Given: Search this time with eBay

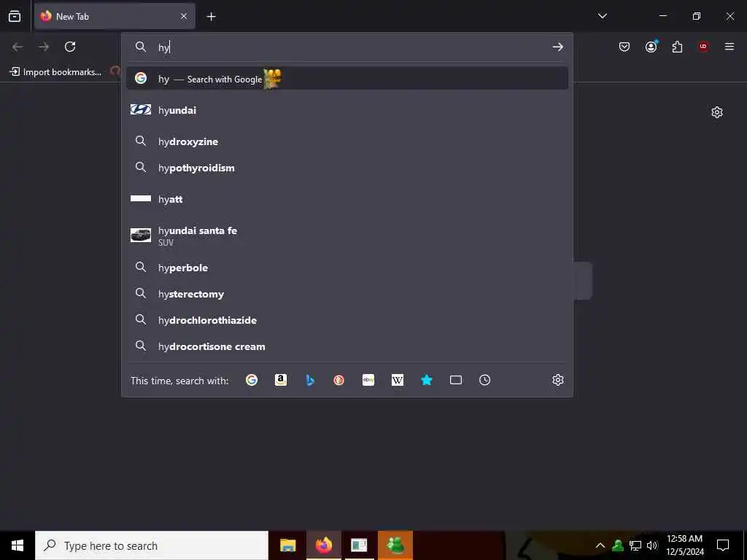Looking at the screenshot, I should (368, 380).
